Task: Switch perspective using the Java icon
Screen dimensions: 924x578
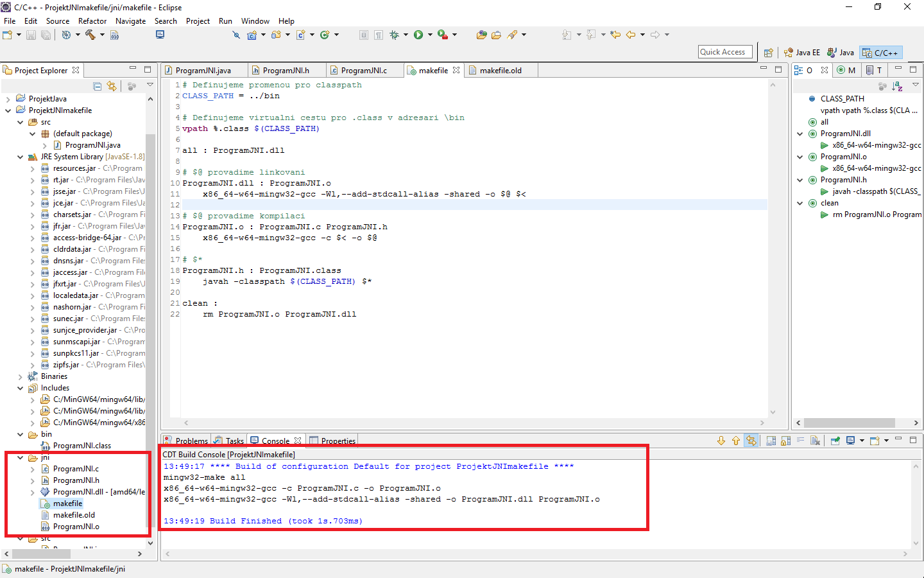Action: pos(841,52)
